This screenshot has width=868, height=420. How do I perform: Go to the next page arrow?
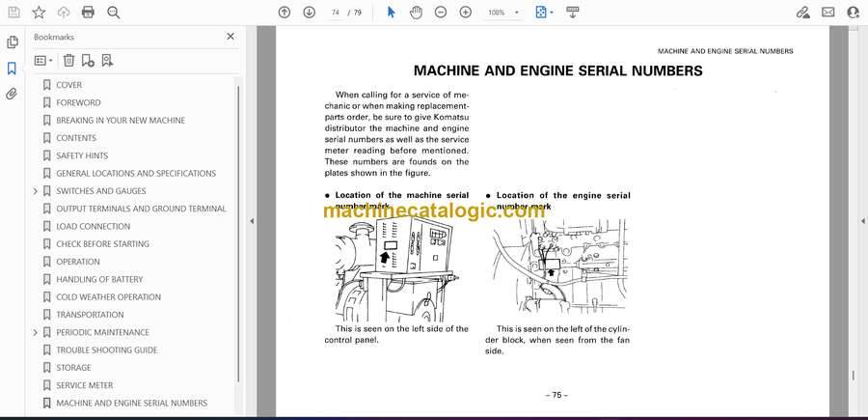click(x=309, y=13)
